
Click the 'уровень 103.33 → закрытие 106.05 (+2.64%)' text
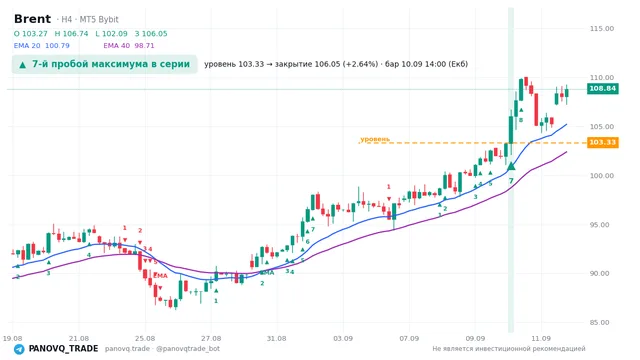click(x=291, y=64)
